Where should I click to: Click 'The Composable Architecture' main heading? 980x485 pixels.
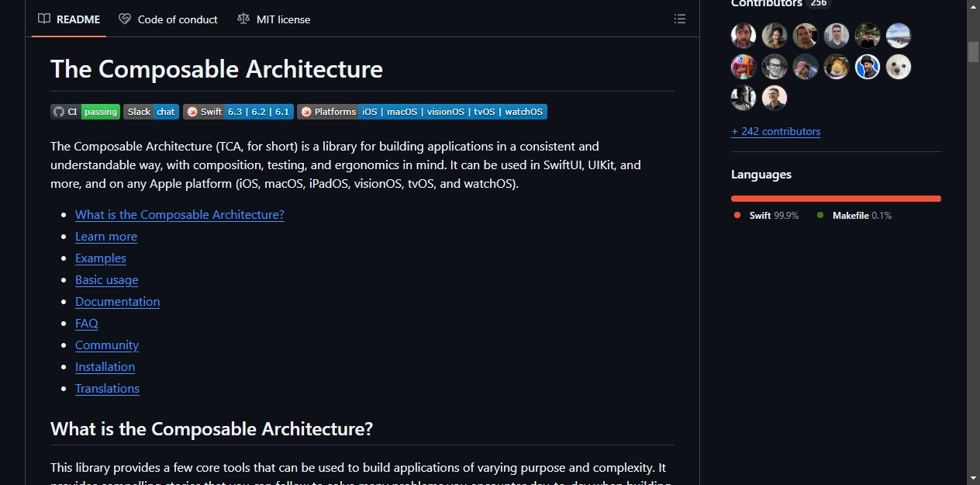coord(217,69)
